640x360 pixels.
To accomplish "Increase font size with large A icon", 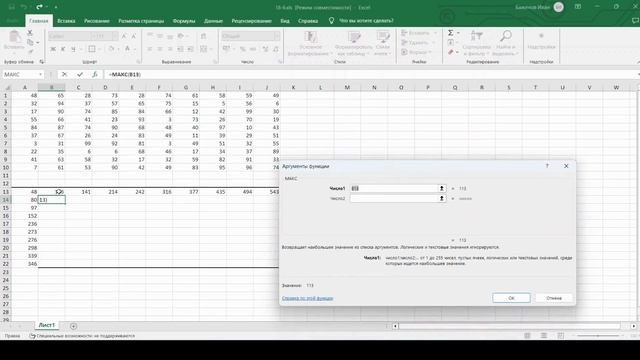I will (124, 36).
